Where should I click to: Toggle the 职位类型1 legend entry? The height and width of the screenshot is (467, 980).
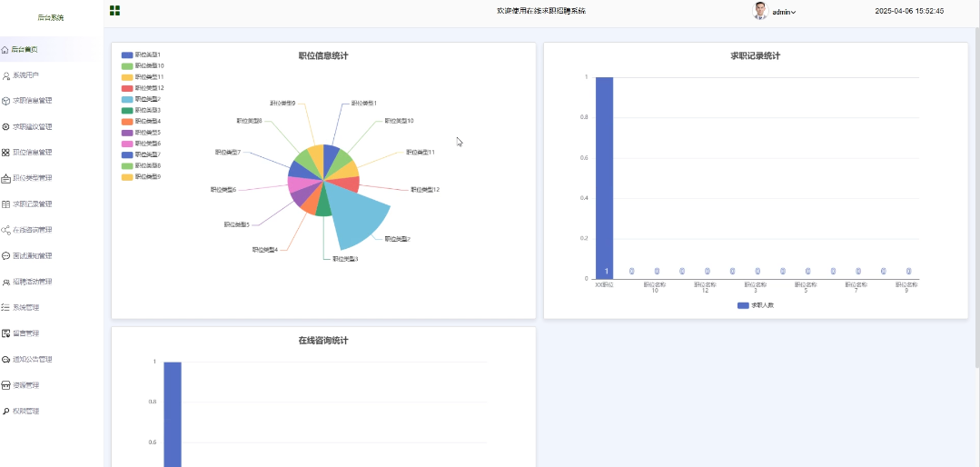(x=141, y=55)
